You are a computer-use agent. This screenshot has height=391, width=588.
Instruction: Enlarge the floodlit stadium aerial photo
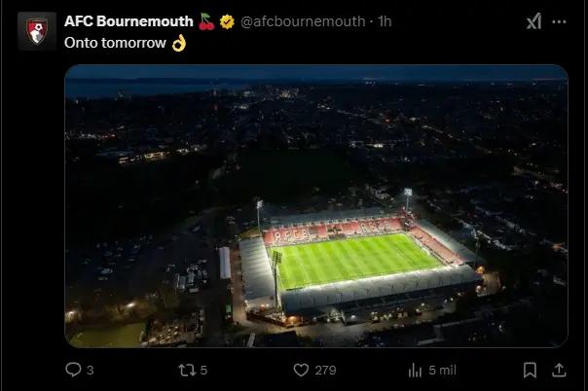click(x=315, y=206)
